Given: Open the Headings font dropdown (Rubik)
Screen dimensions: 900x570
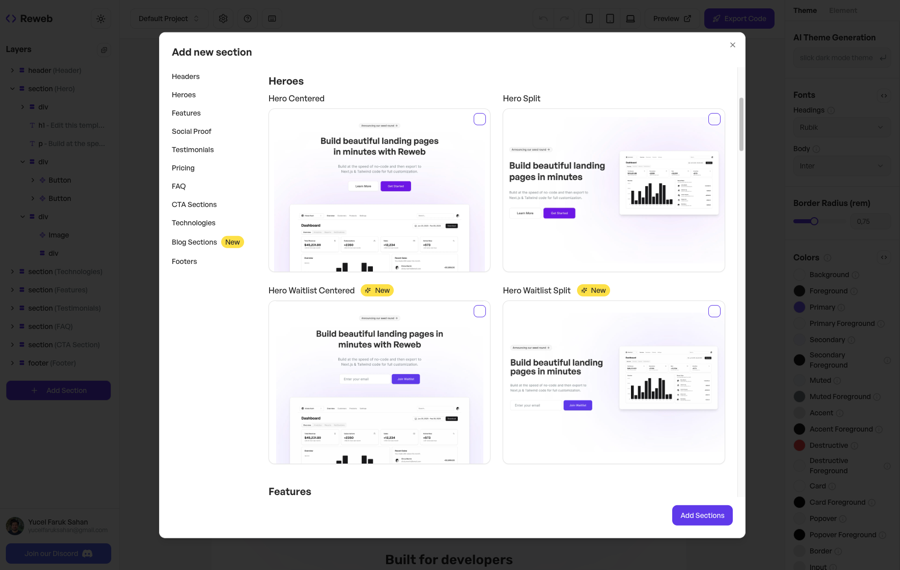Looking at the screenshot, I should [841, 127].
